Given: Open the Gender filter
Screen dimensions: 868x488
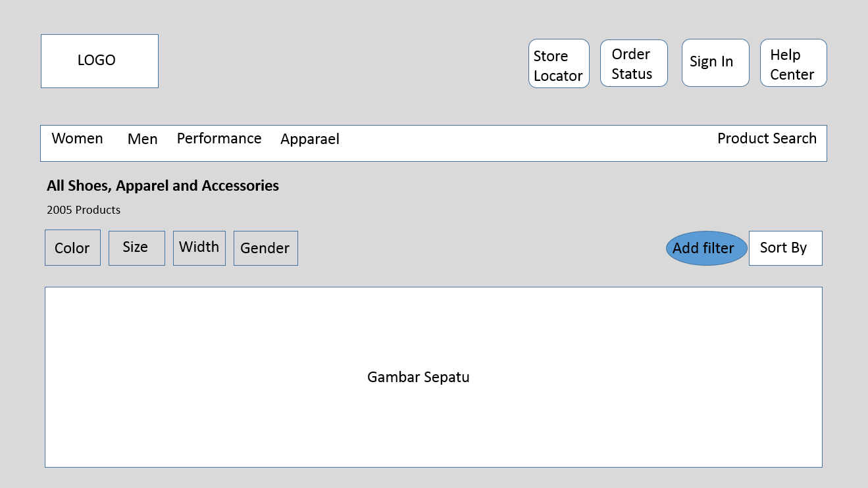Looking at the screenshot, I should click(x=265, y=248).
